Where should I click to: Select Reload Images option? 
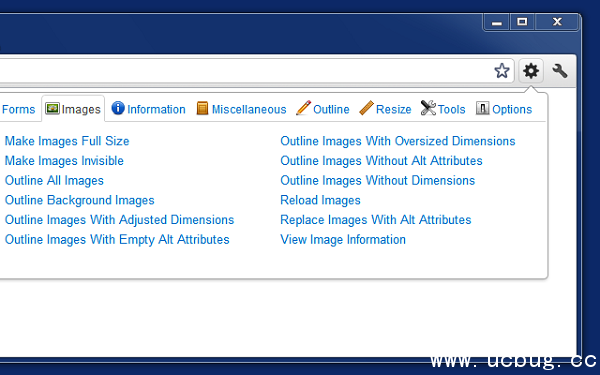320,200
